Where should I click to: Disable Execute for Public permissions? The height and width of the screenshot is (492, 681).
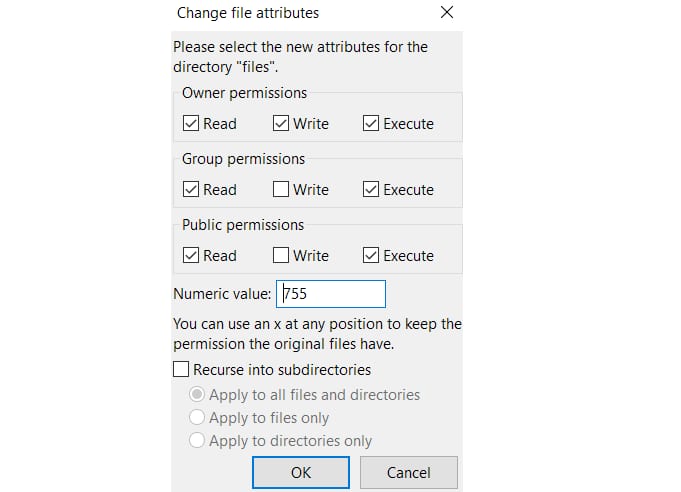[x=371, y=256]
